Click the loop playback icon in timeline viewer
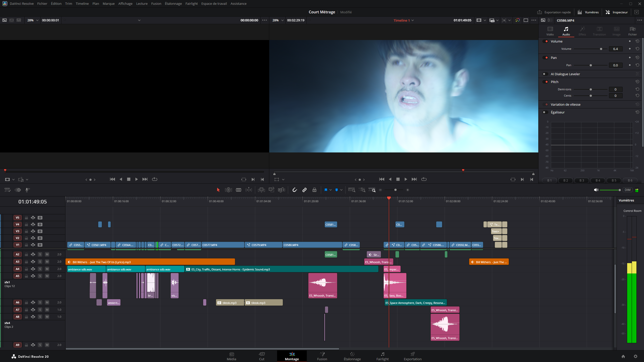Viewport: 644px width, 362px height. click(x=424, y=179)
